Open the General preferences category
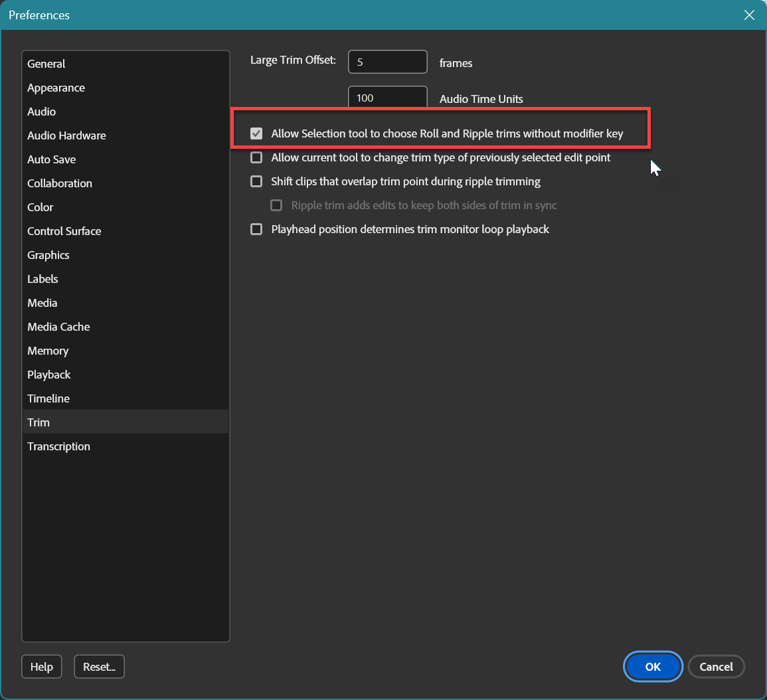This screenshot has height=700, width=767. (x=46, y=64)
